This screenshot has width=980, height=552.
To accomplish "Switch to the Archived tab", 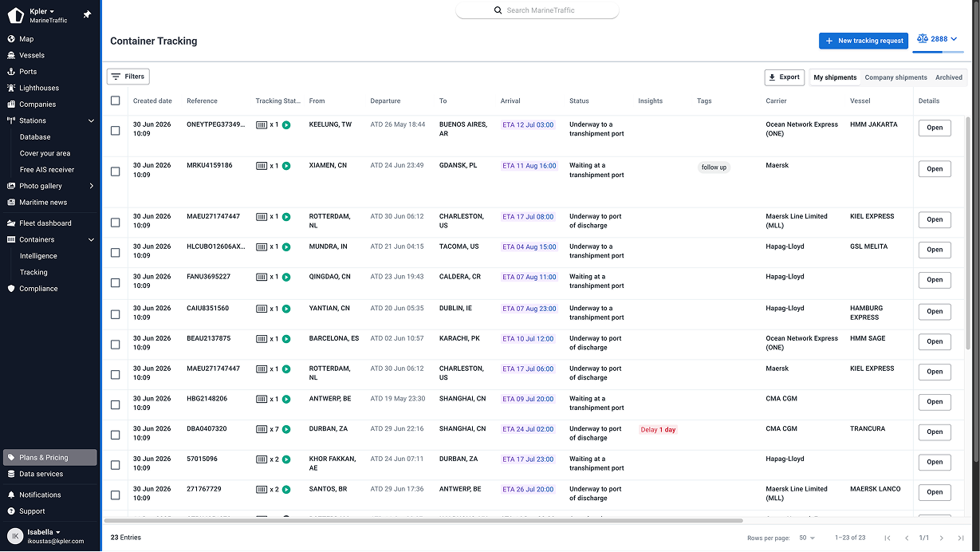I will point(949,77).
